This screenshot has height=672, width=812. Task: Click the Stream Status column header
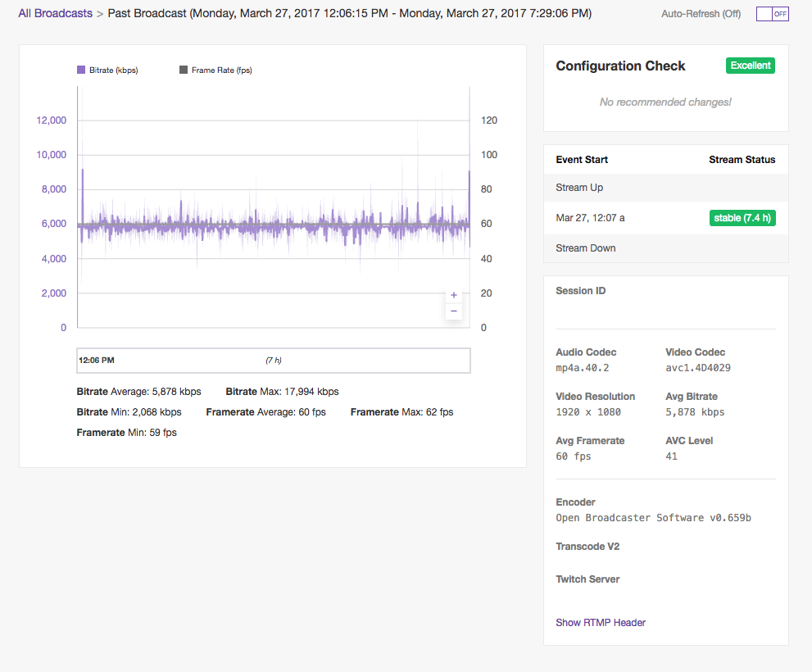(x=742, y=160)
